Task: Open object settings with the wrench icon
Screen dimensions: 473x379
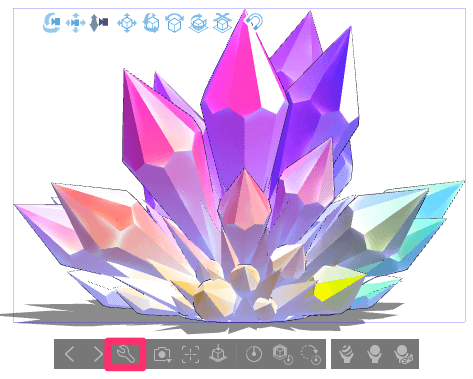Action: 125,354
